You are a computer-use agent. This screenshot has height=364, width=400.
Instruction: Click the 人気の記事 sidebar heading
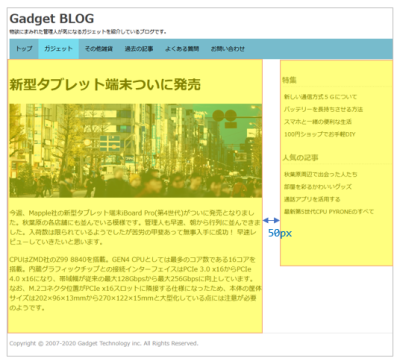[300, 158]
